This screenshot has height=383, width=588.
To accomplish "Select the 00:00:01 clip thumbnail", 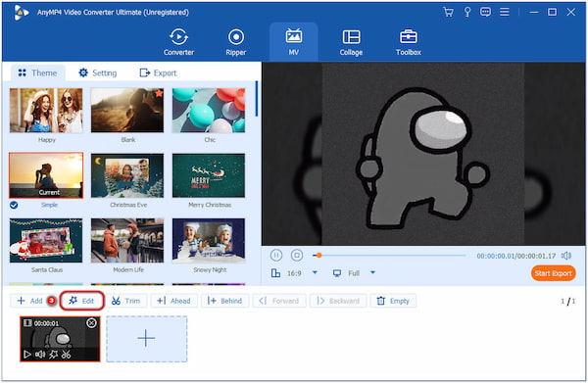I will [x=60, y=339].
